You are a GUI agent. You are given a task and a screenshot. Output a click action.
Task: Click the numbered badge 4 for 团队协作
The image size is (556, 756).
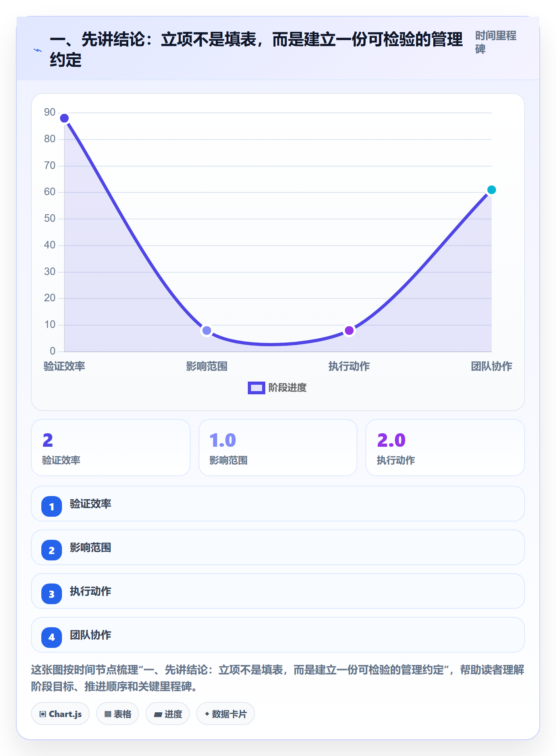click(x=52, y=638)
